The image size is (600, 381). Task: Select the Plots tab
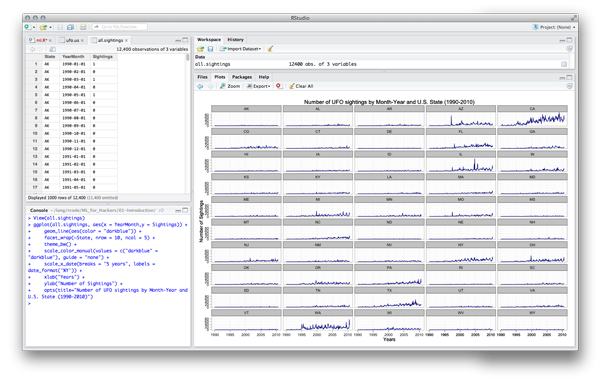click(220, 77)
